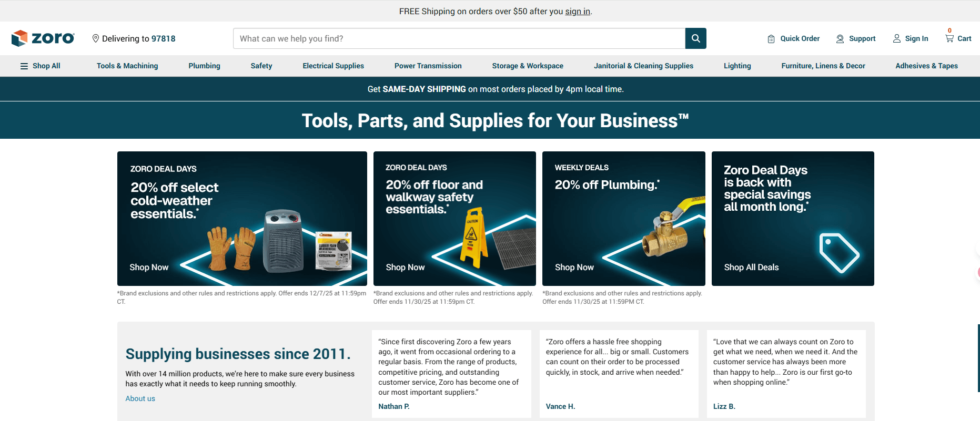Open Shop All hamburger menu
Image resolution: width=980 pixels, height=421 pixels.
(x=24, y=66)
